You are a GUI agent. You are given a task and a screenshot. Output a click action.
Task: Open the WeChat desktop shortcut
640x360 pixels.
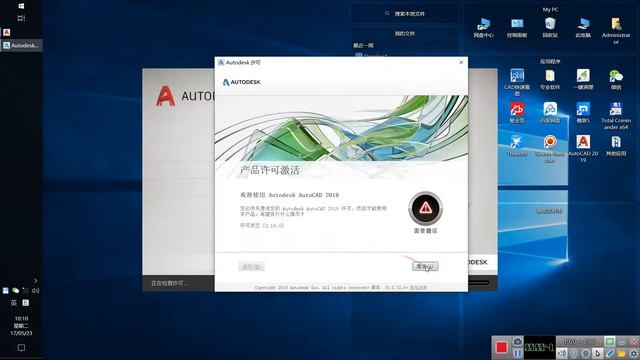click(x=616, y=80)
